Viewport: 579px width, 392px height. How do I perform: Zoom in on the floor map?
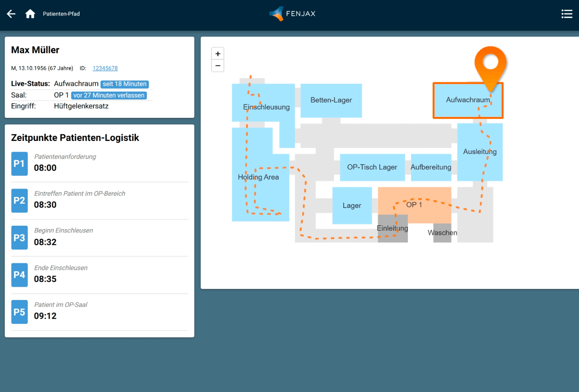pyautogui.click(x=218, y=54)
